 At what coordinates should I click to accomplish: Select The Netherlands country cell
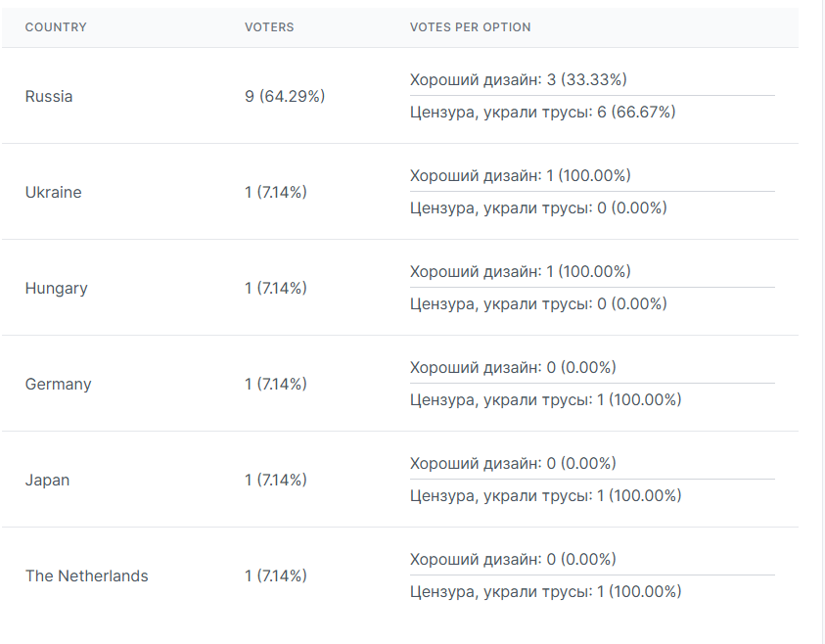point(87,576)
